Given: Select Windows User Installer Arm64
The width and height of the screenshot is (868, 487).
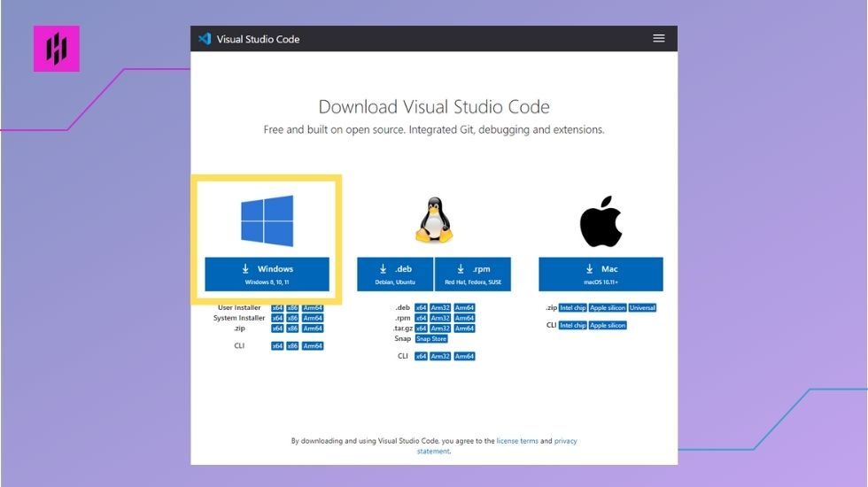Looking at the screenshot, I should click(313, 308).
